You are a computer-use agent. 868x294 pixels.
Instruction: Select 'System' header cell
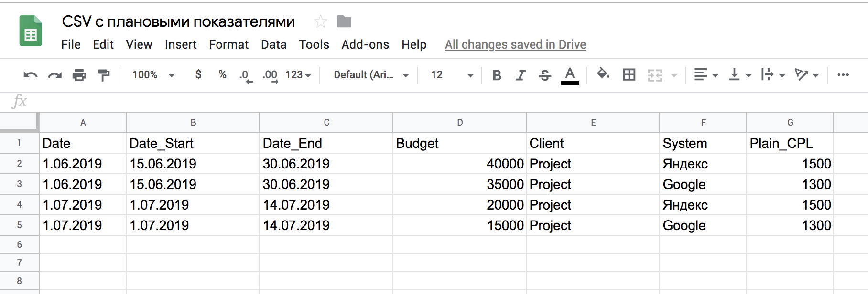[x=703, y=143]
